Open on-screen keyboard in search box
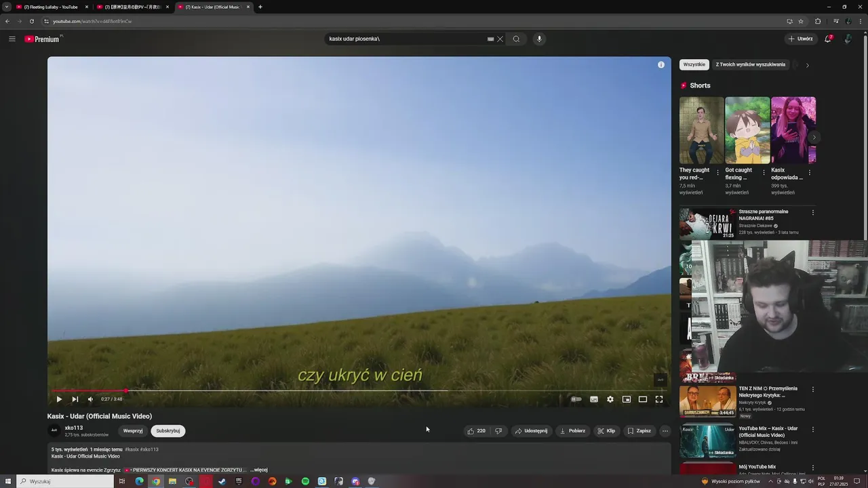Image resolution: width=868 pixels, height=488 pixels. 490,39
